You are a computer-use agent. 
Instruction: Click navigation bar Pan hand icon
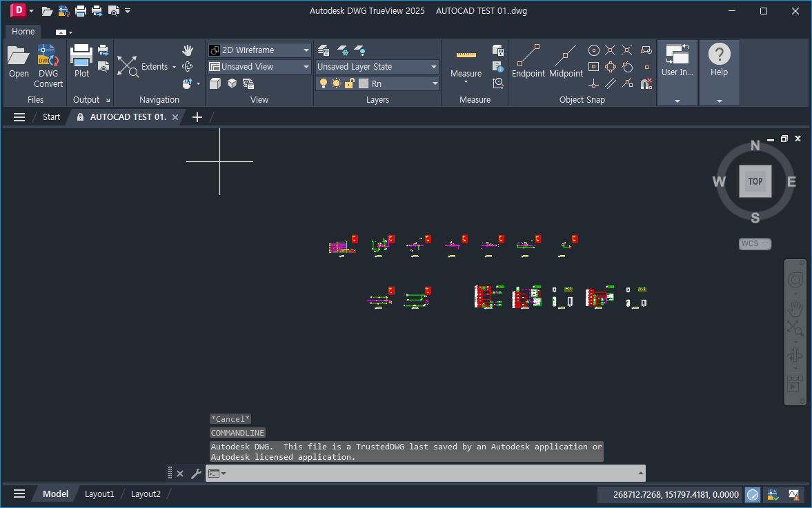coord(795,309)
